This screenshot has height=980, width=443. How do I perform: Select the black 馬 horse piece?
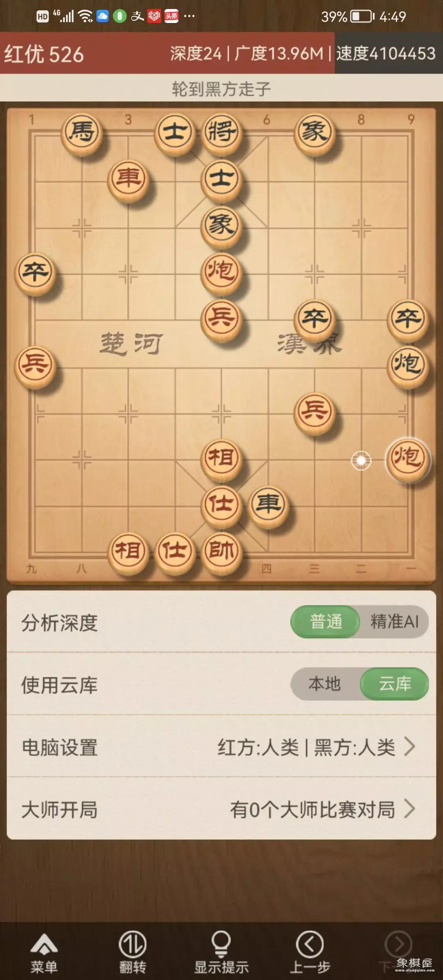(82, 132)
